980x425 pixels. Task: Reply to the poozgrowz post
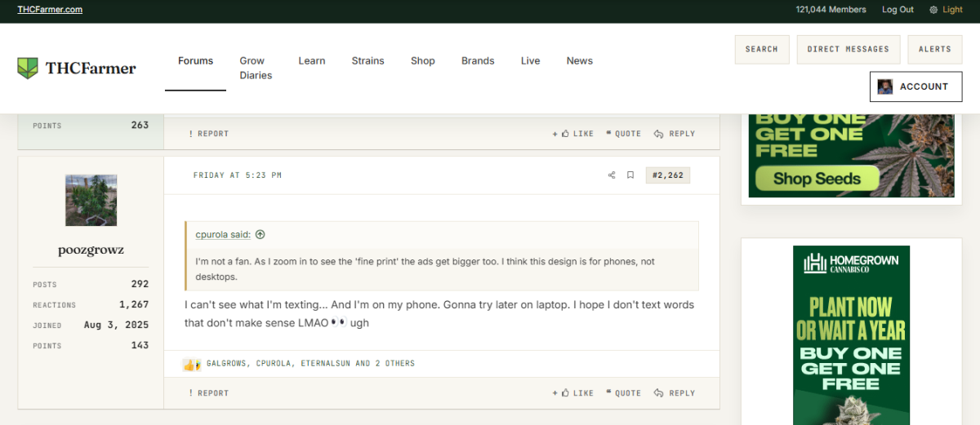pos(675,393)
